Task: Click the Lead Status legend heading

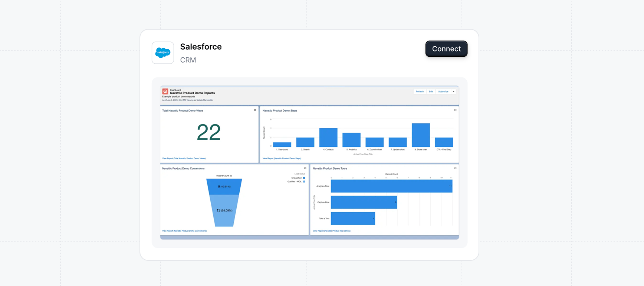Action: point(300,174)
